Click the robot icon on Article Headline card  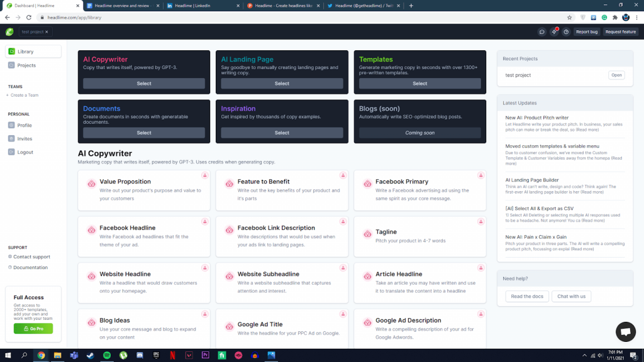[367, 277]
